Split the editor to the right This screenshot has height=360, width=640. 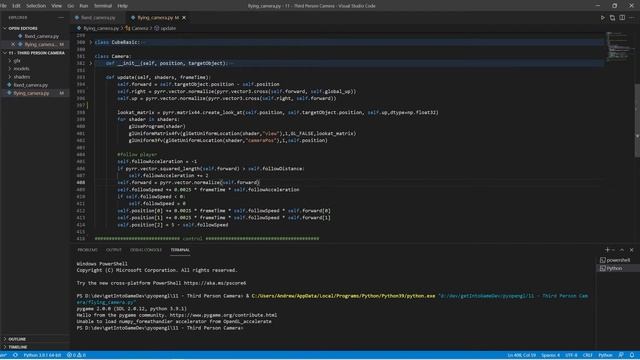tap(622, 18)
